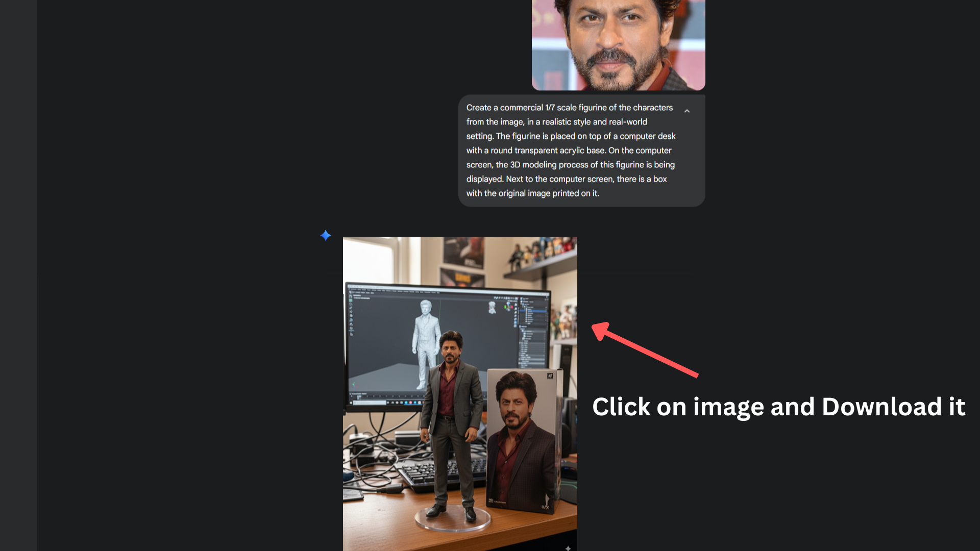Collapse the prompt text with the chevron
Viewport: 980px width, 551px height.
687,111
